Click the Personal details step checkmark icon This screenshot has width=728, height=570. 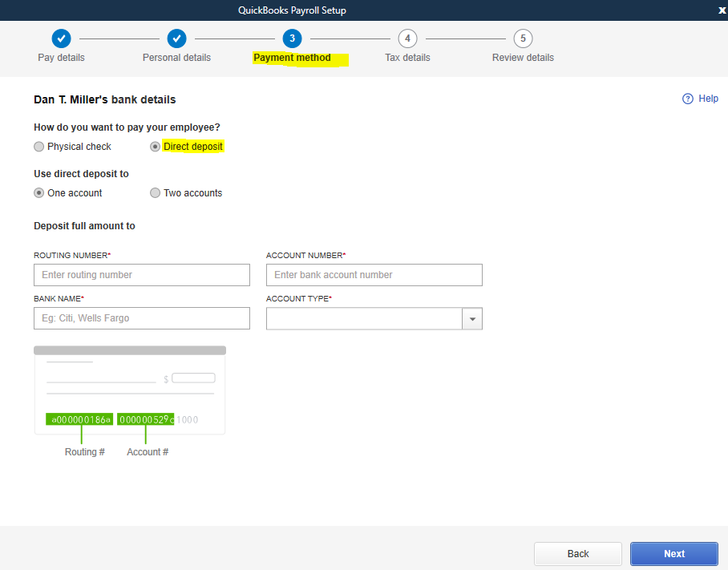coord(176,38)
